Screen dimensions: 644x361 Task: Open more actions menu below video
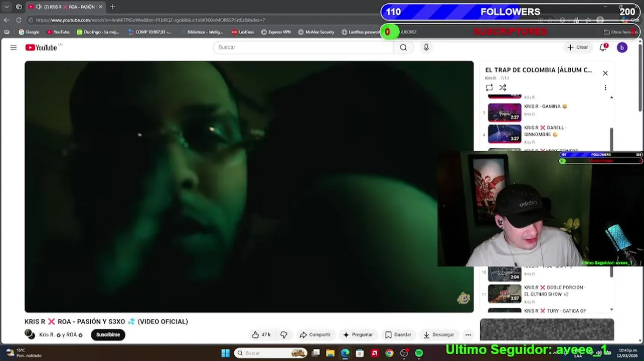(x=468, y=334)
